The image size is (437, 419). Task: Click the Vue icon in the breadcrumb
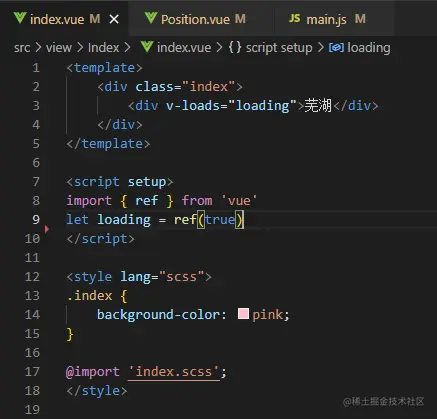147,46
